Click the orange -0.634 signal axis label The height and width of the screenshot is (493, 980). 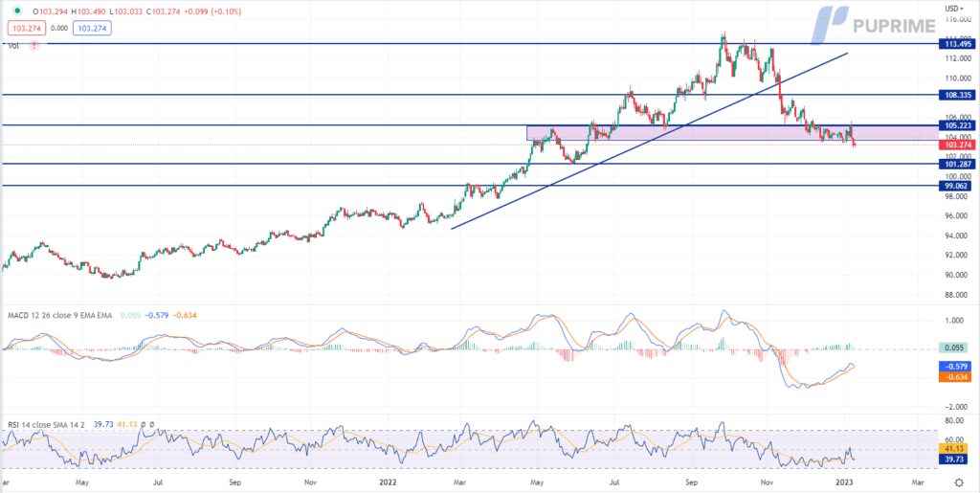954,377
